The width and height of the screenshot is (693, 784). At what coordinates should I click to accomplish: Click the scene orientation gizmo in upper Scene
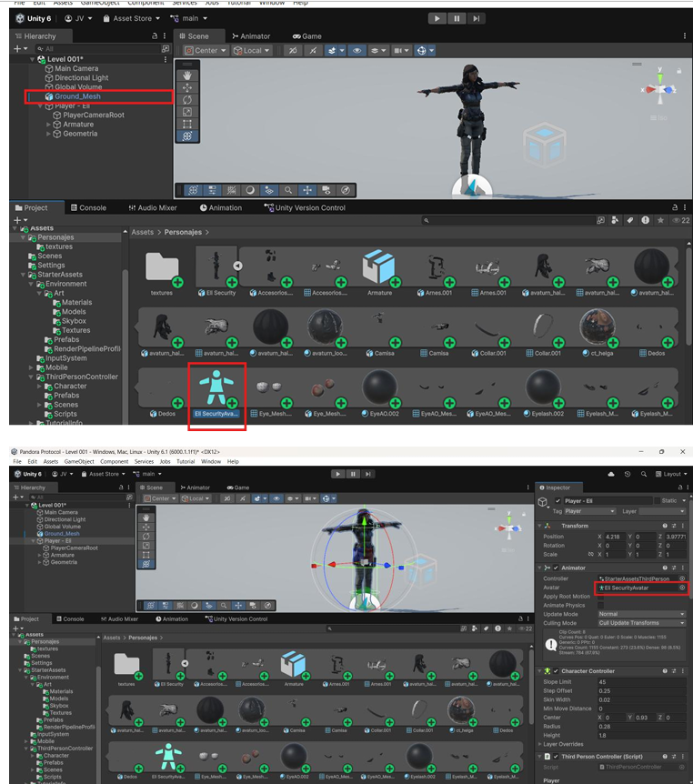click(x=660, y=89)
